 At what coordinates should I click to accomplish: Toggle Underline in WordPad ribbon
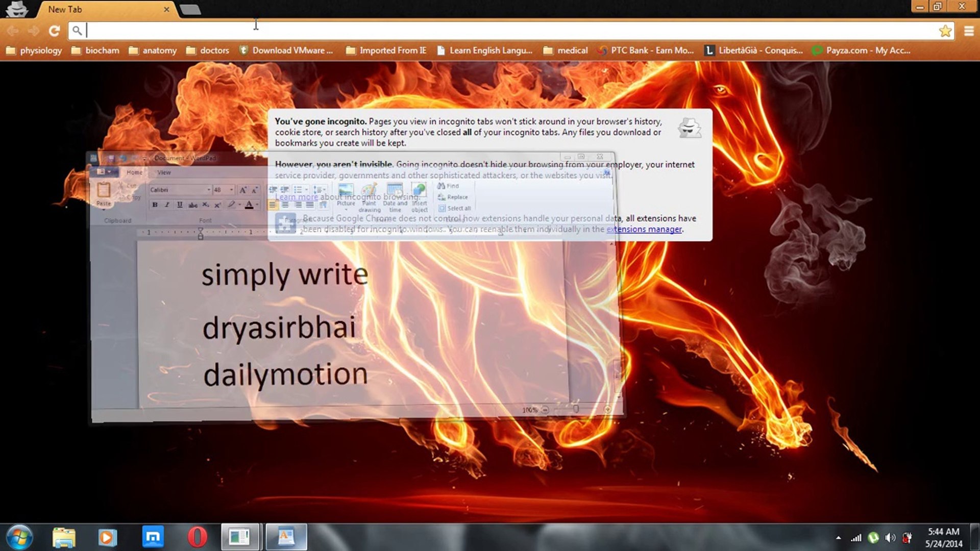tap(180, 205)
